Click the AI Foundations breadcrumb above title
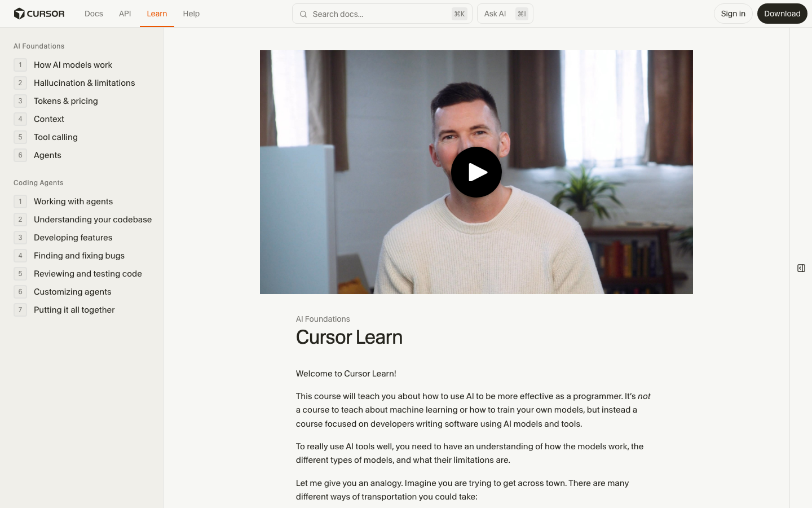This screenshot has width=812, height=508. 323,319
